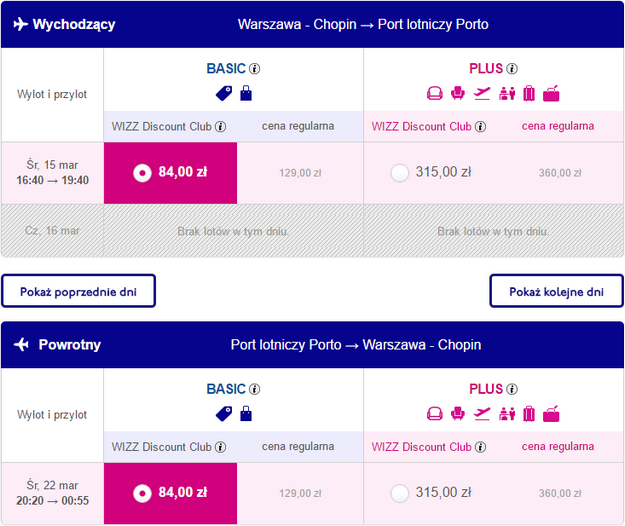Select outbound BASIC 84,00 zł fare radio
This screenshot has height=526, width=625.
pyautogui.click(x=142, y=172)
